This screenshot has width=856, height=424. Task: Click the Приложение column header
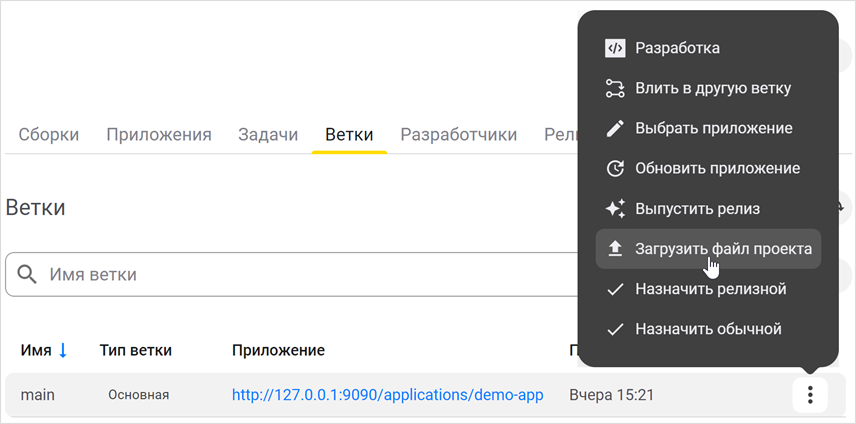(x=278, y=350)
